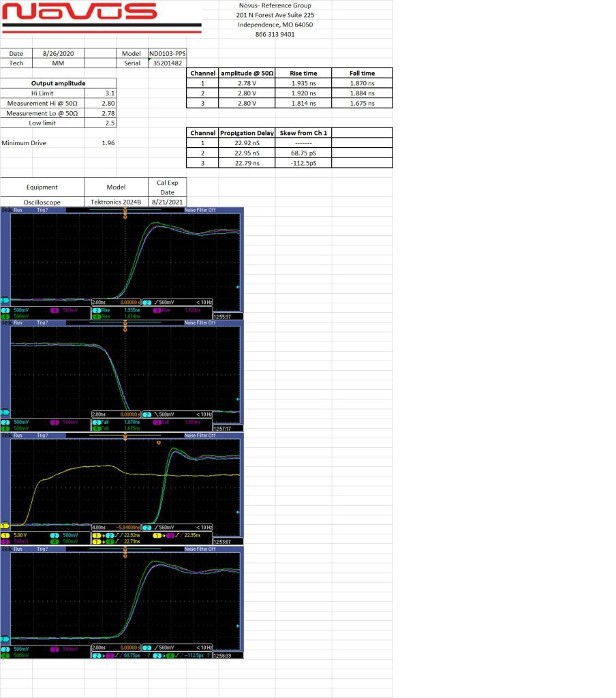Click the 'Novus- Reference Group' heading

click(x=275, y=5)
